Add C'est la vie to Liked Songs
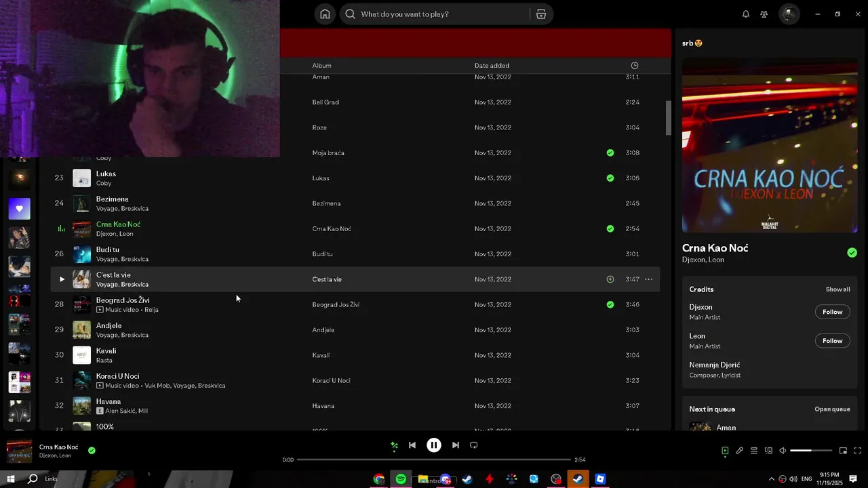Image resolution: width=868 pixels, height=488 pixels. [610, 279]
